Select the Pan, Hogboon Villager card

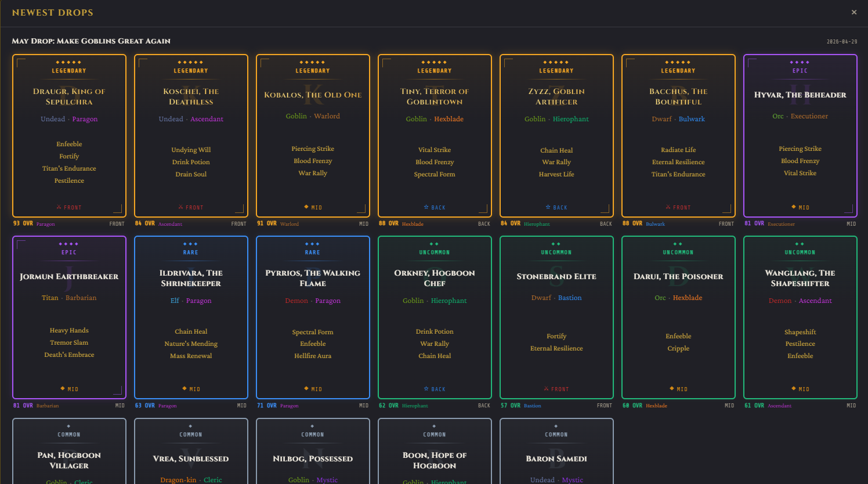[x=69, y=451]
